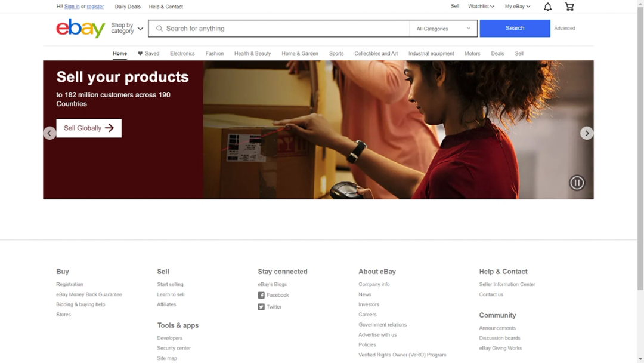Screen dimensions: 644x363
Task: Open eBay's Blogs link
Action: pyautogui.click(x=273, y=284)
